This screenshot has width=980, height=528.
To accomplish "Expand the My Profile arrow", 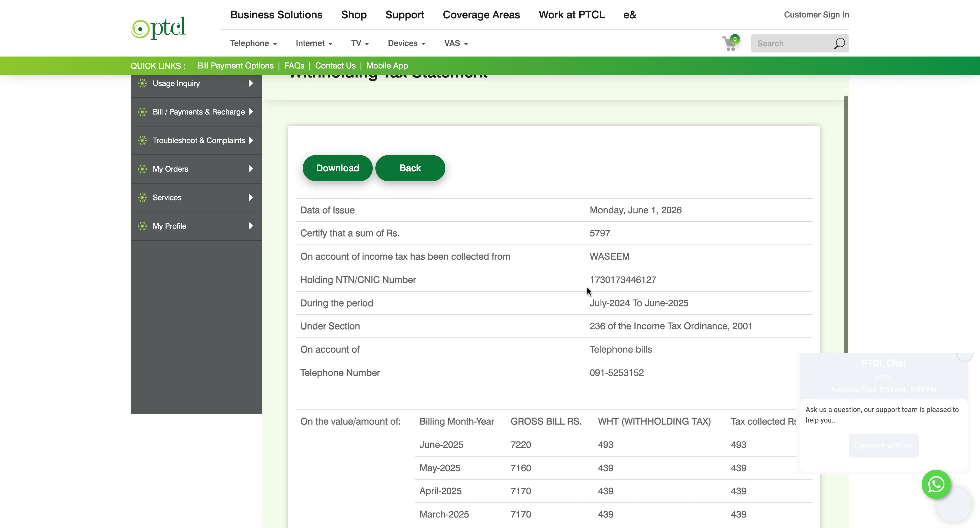I will (250, 226).
